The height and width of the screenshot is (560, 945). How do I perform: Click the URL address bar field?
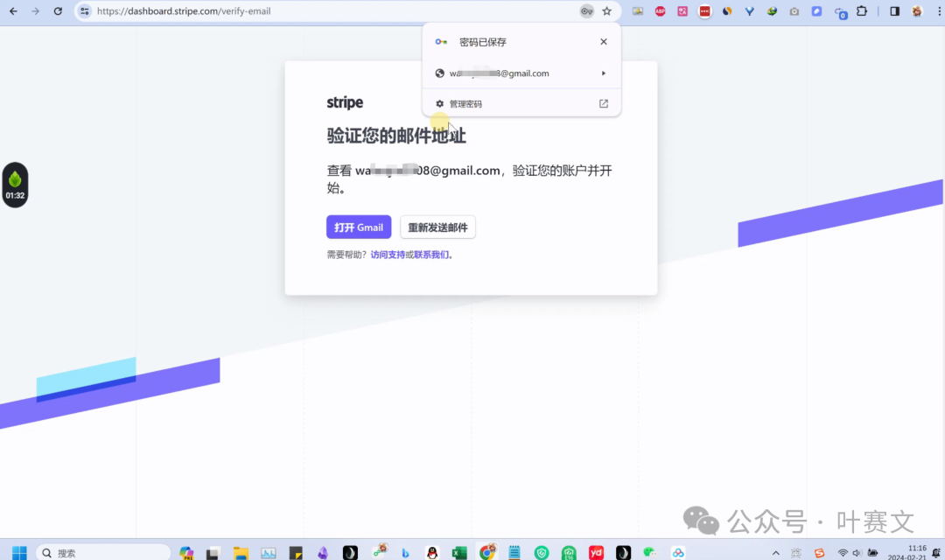332,11
